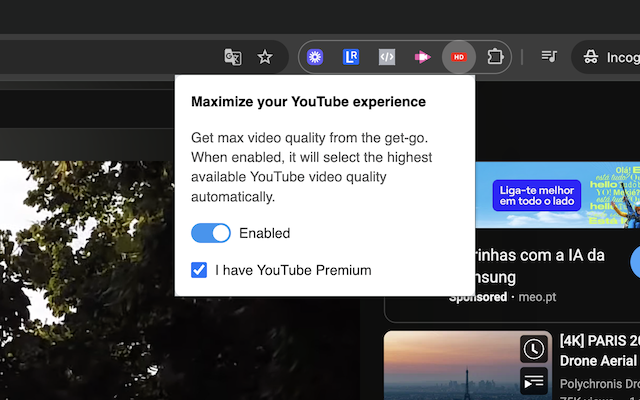640x400 pixels.
Task: Open the meo.pt sponsored link
Action: coord(537,297)
